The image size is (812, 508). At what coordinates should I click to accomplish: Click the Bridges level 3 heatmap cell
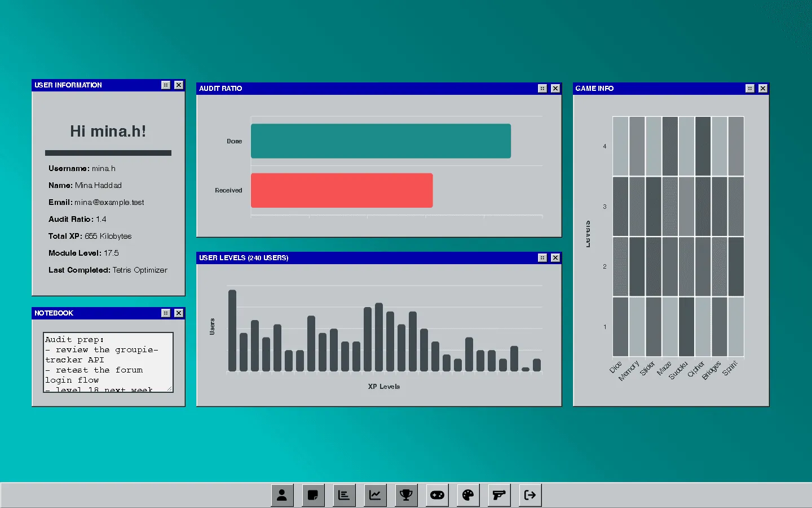pos(719,207)
